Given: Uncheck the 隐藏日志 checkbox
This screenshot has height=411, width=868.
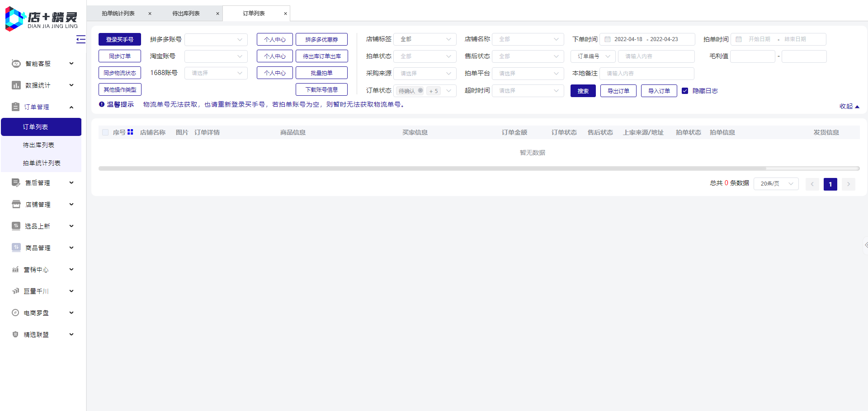Looking at the screenshot, I should (685, 91).
